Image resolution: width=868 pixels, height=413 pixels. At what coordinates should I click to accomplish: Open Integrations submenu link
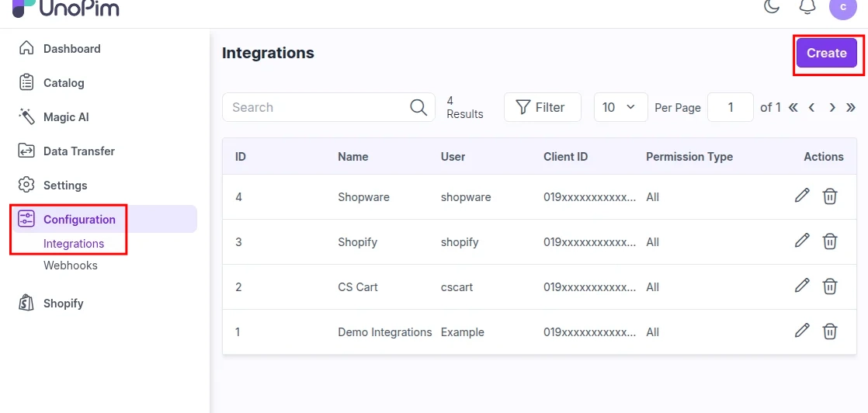(74, 244)
